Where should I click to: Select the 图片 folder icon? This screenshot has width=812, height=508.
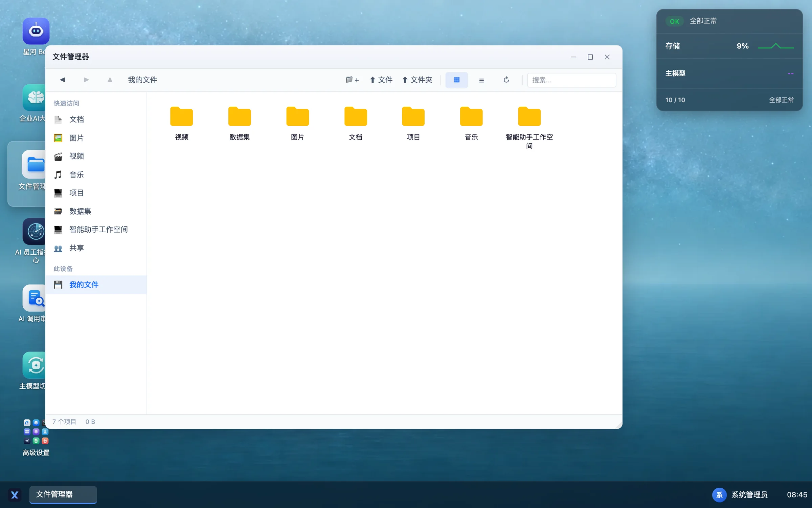298,117
